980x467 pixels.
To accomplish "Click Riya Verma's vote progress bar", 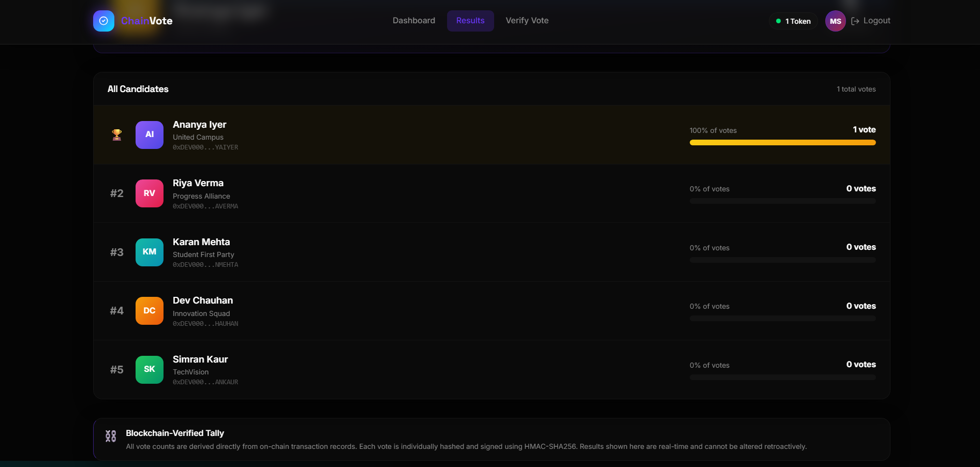I will pyautogui.click(x=783, y=201).
